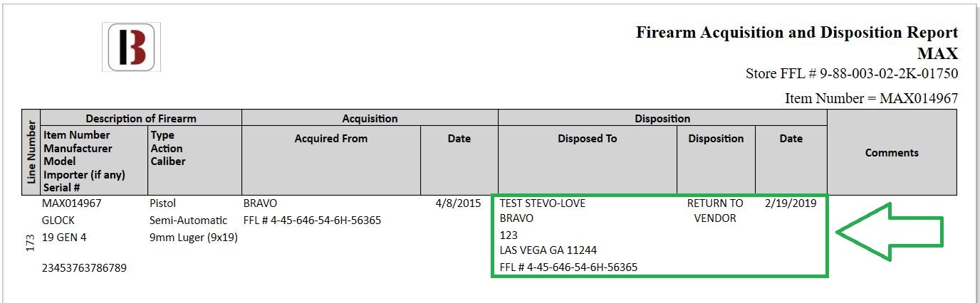Click the green arrow pointing at disposition
This screenshot has height=303, width=980.
pyautogui.click(x=889, y=232)
